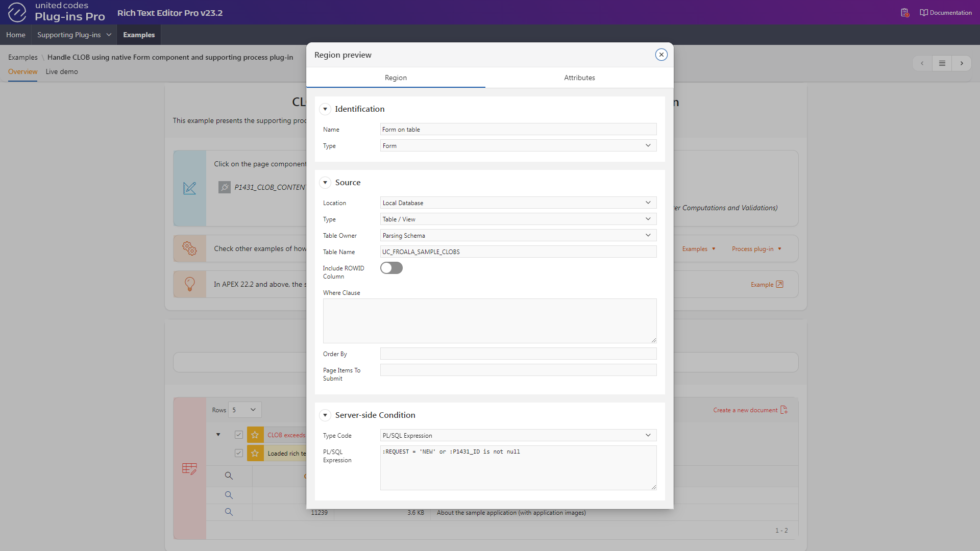Open the Supporting Plug-ins menu

click(74, 35)
